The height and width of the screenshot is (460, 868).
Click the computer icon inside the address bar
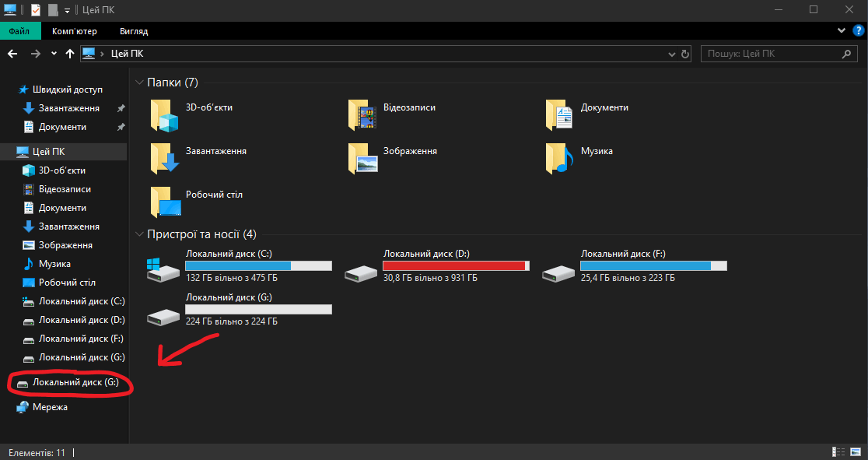click(89, 54)
